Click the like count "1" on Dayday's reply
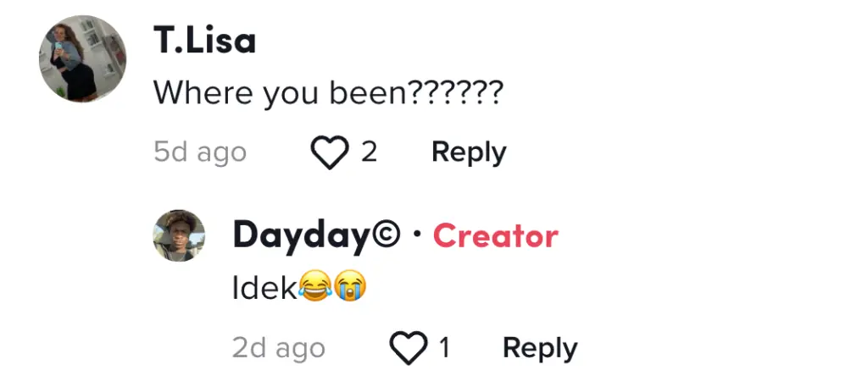Viewport: 868px width, 392px height. [443, 348]
